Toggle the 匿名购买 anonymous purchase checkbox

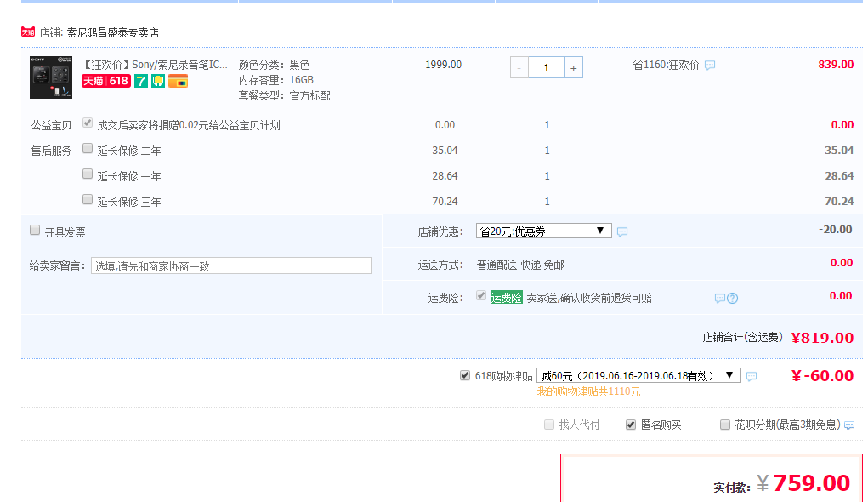click(631, 425)
